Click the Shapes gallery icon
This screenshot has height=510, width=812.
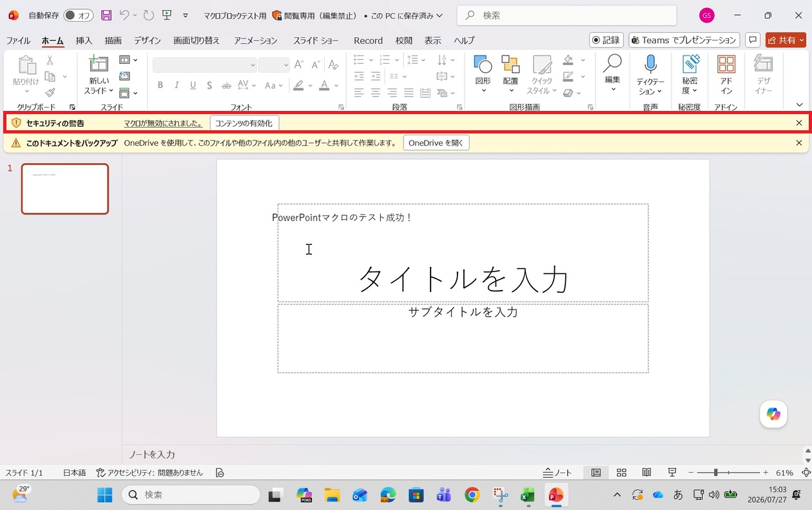tap(483, 64)
